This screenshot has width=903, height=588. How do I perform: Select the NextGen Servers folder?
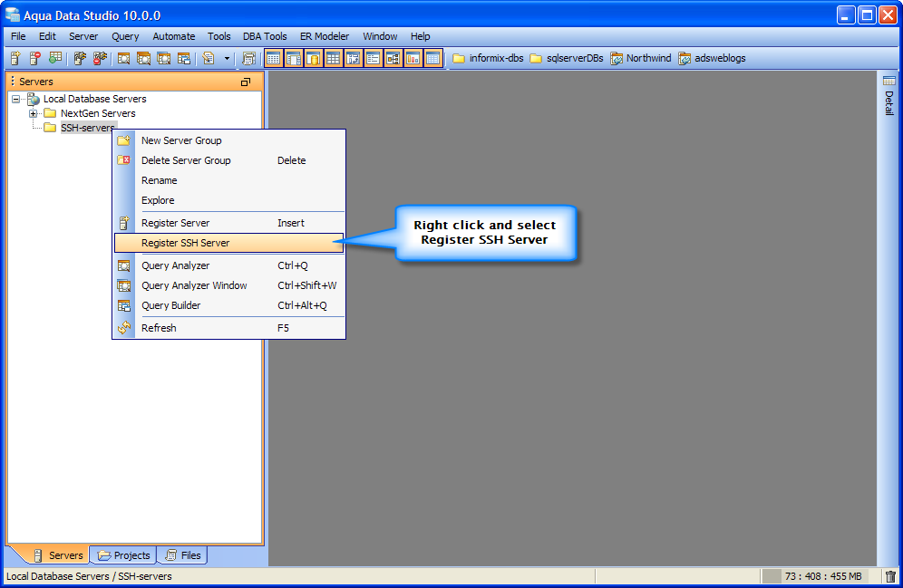(x=98, y=113)
